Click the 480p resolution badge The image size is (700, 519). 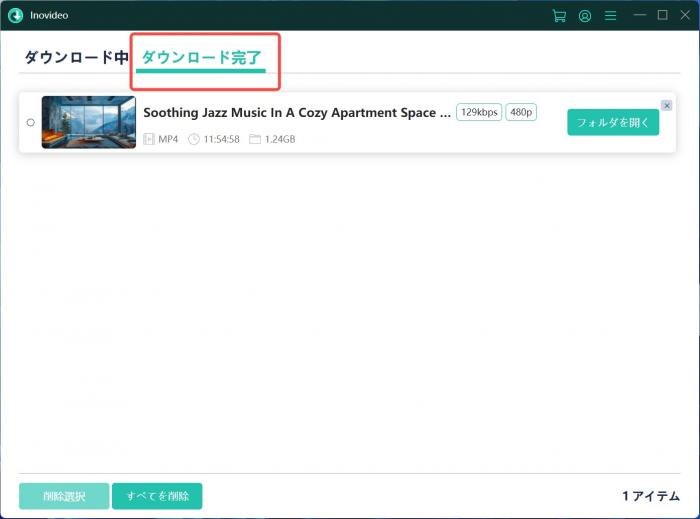click(521, 112)
